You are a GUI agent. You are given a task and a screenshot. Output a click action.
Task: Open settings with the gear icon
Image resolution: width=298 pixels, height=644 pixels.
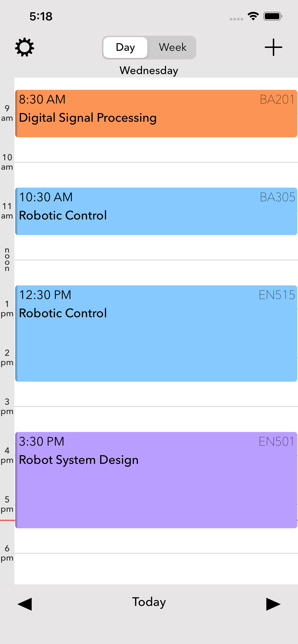tap(24, 47)
